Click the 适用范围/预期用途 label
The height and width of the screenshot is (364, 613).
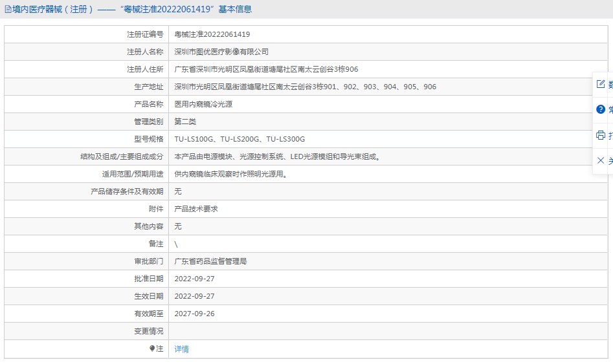coord(133,174)
